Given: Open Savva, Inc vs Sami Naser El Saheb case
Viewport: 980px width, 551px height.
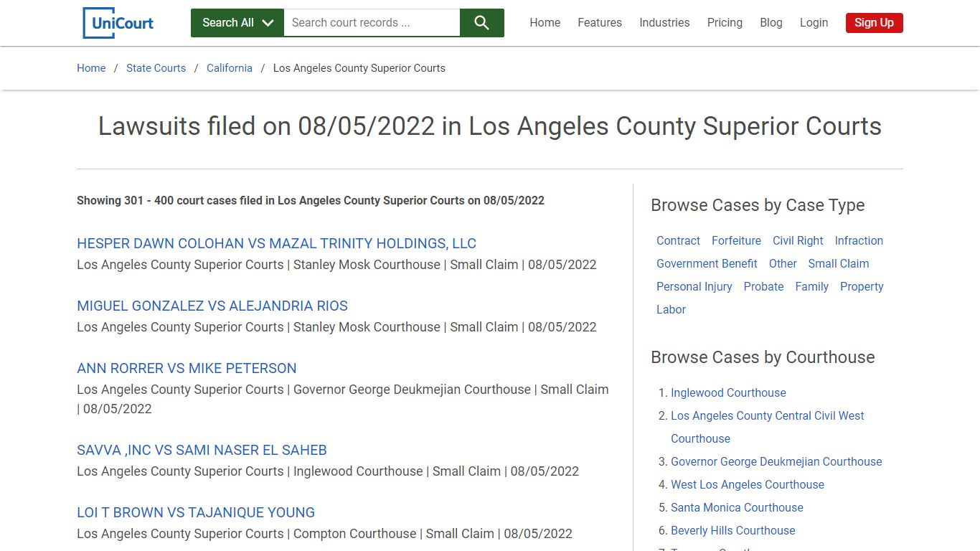Looking at the screenshot, I should [x=202, y=450].
